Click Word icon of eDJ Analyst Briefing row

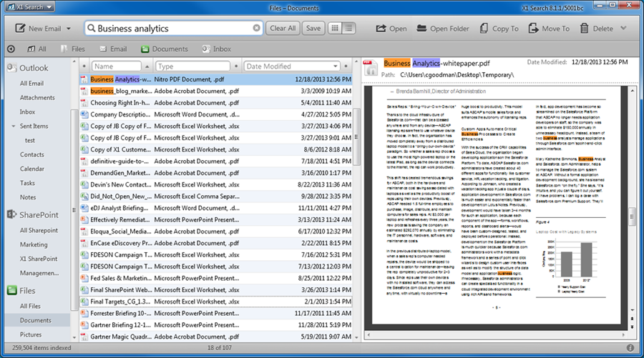click(84, 208)
